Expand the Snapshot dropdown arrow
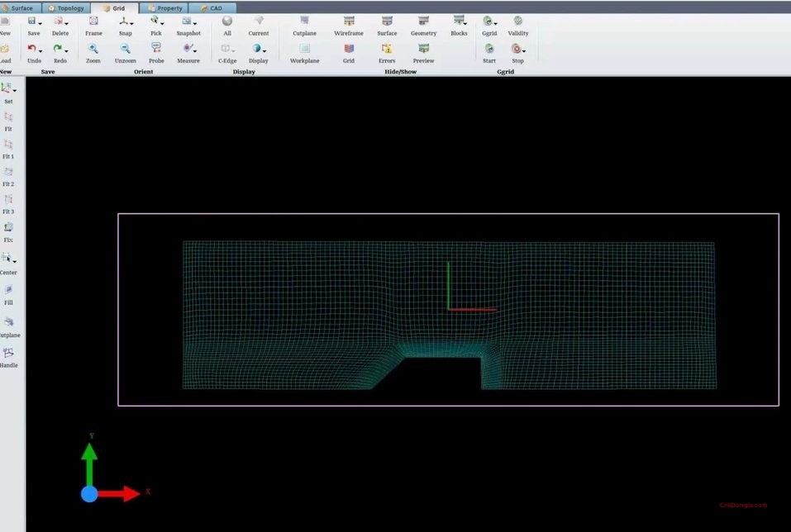The height and width of the screenshot is (532, 791). [195, 23]
